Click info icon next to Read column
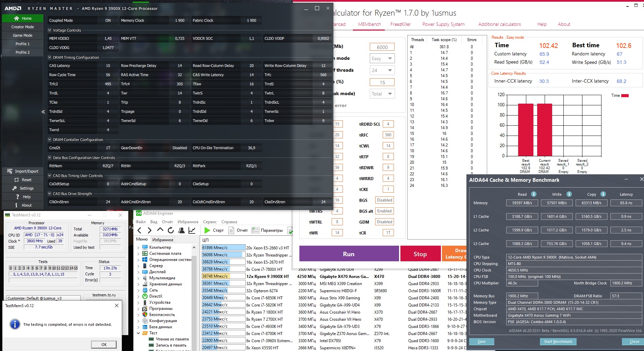The height and width of the screenshot is (351, 644). [534, 194]
